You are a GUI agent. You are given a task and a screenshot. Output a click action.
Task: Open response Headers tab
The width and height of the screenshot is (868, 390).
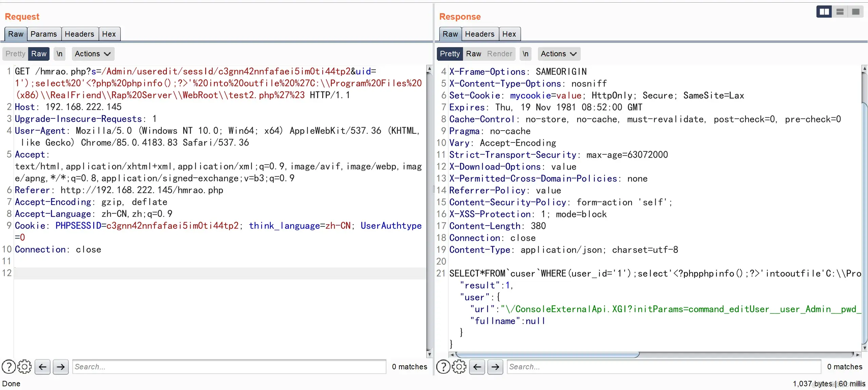[x=480, y=34]
